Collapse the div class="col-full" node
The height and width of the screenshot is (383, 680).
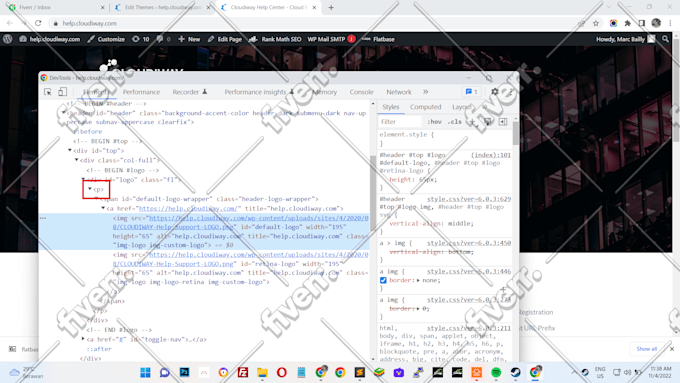(76, 160)
